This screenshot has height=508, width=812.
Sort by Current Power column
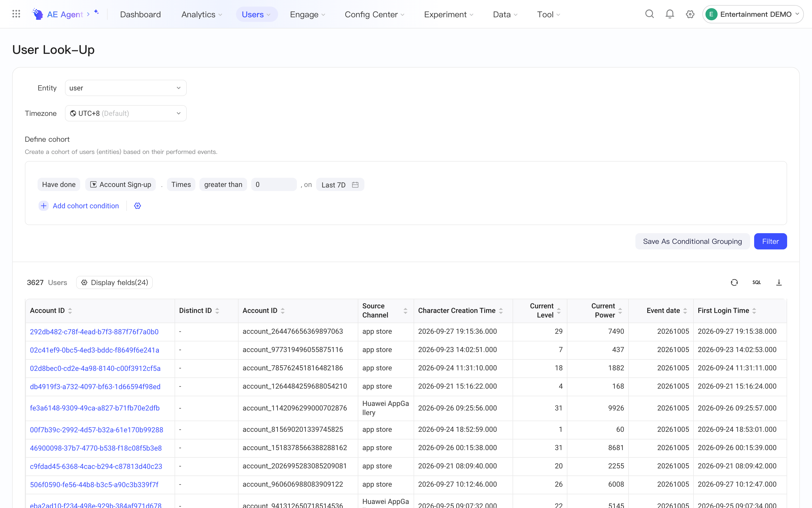tap(620, 311)
